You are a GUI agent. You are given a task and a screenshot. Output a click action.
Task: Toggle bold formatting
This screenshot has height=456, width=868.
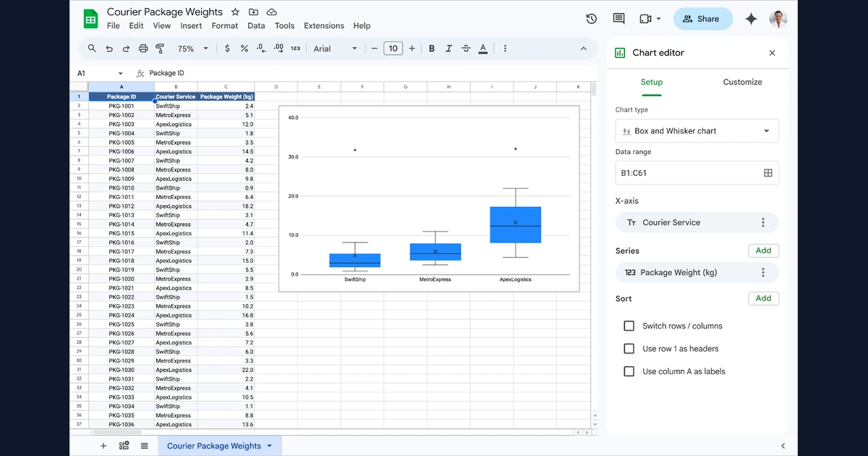click(432, 48)
